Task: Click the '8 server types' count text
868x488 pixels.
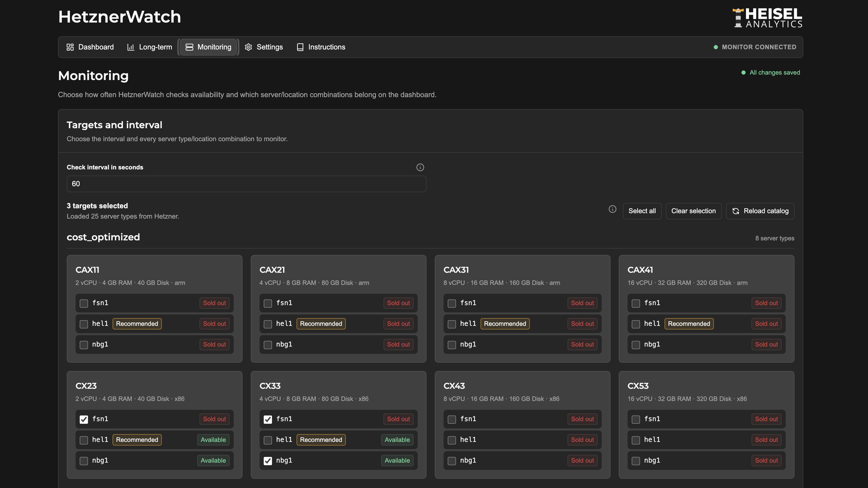Action: pos(775,239)
